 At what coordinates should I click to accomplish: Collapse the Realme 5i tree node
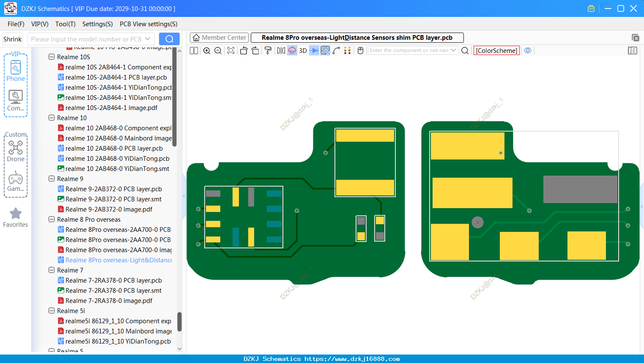click(x=52, y=311)
